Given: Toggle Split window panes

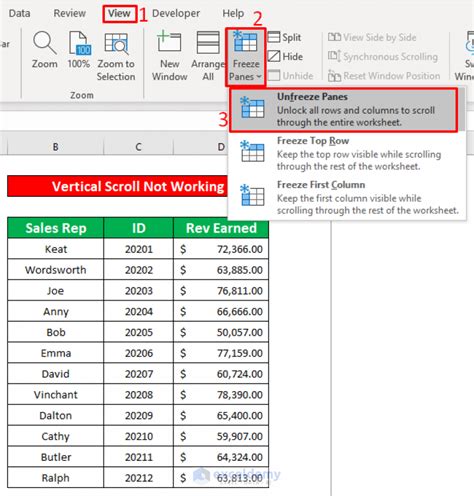Looking at the screenshot, I should [x=284, y=37].
